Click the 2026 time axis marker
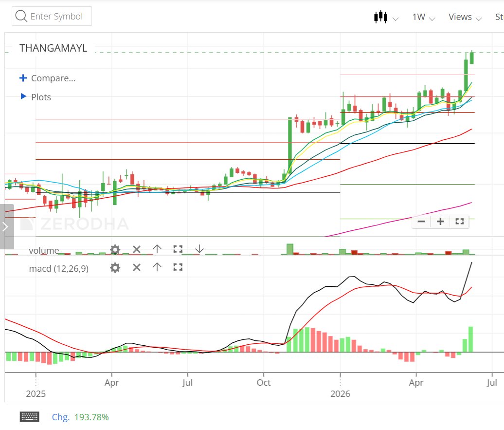The width and height of the screenshot is (504, 430). (x=341, y=393)
